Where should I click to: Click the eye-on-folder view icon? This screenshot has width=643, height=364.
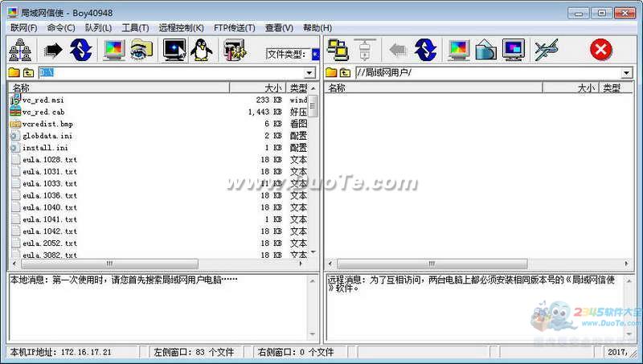[141, 51]
